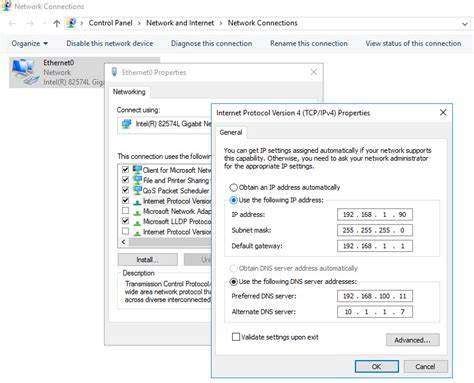Uncheck QoS Packet Scheduler checkbox
474x383 pixels.
pyautogui.click(x=125, y=190)
